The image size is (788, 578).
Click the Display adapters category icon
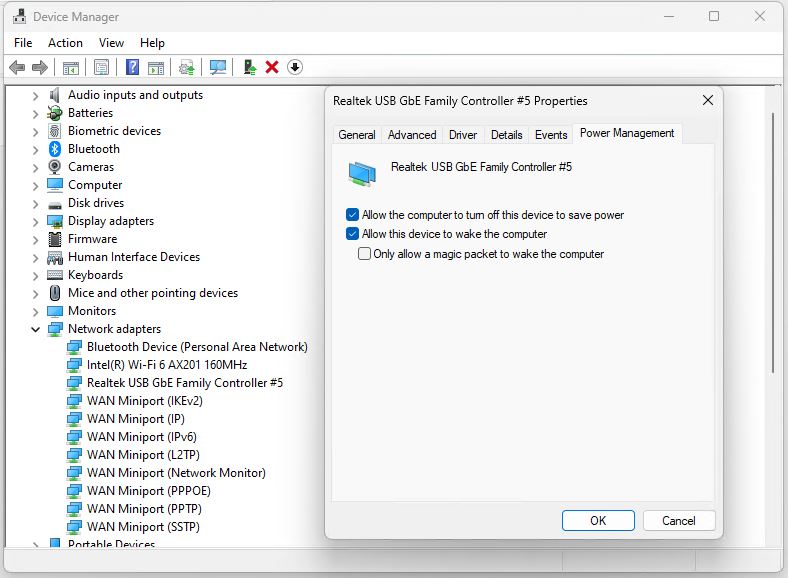pos(55,221)
